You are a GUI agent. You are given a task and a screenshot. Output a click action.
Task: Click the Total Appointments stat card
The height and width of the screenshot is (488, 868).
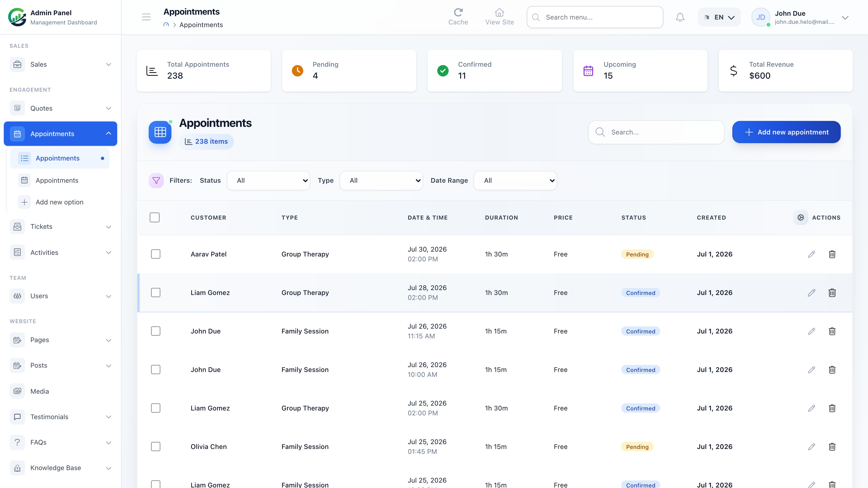203,71
